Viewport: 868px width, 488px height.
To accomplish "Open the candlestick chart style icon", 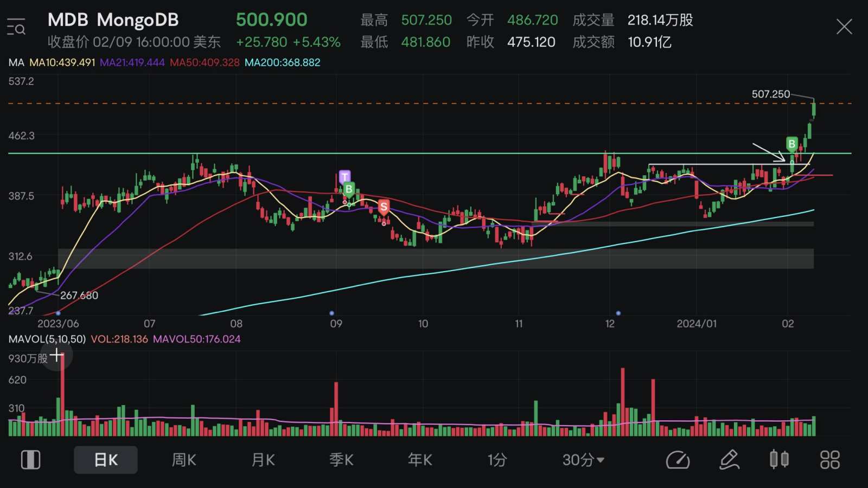I will click(x=779, y=459).
